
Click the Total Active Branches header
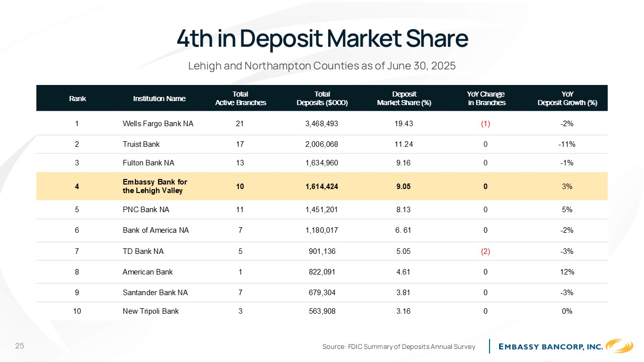[240, 98]
